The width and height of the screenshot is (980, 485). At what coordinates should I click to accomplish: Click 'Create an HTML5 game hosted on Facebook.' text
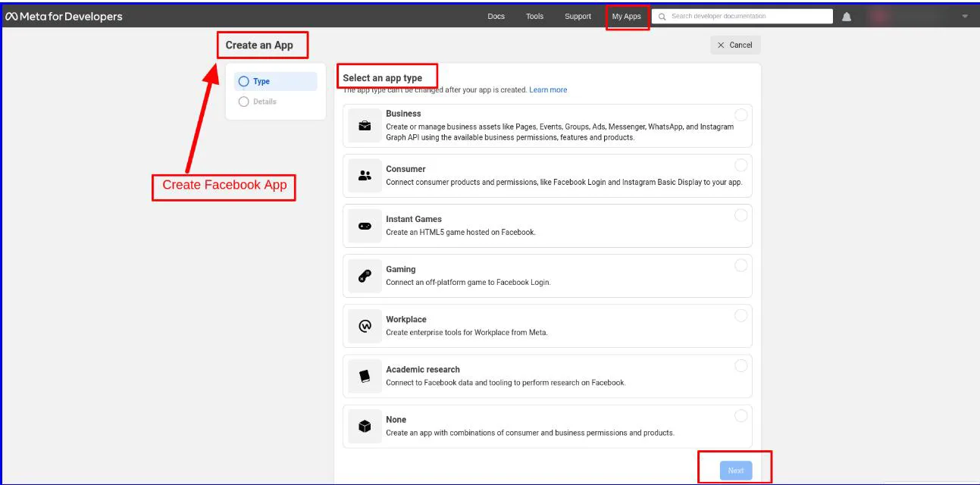tap(461, 232)
